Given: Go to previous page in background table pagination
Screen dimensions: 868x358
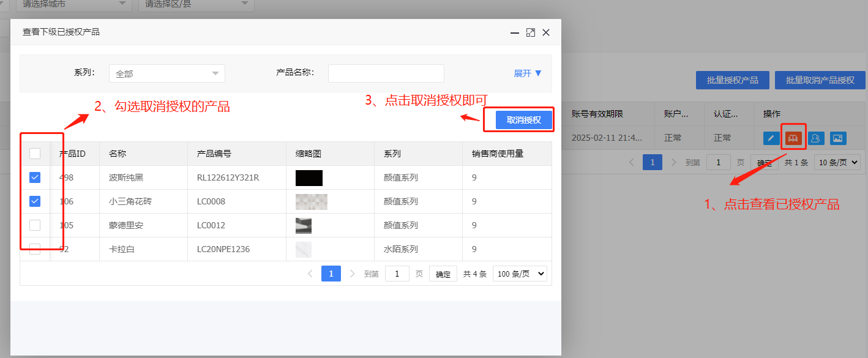Looking at the screenshot, I should point(632,162).
